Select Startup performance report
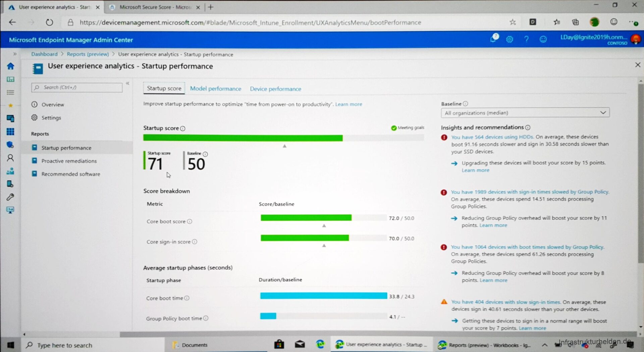644x352 pixels. point(77,148)
